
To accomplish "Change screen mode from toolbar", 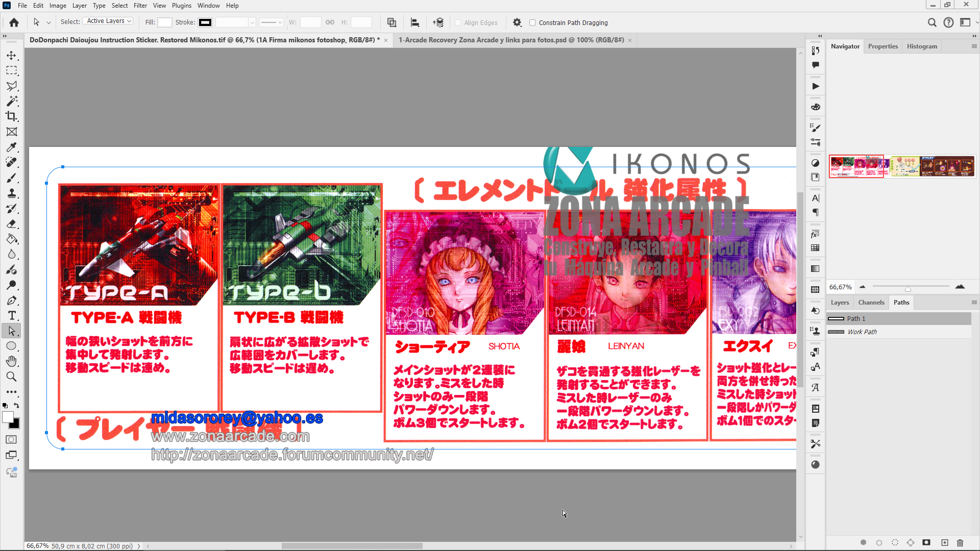I will pos(11,455).
